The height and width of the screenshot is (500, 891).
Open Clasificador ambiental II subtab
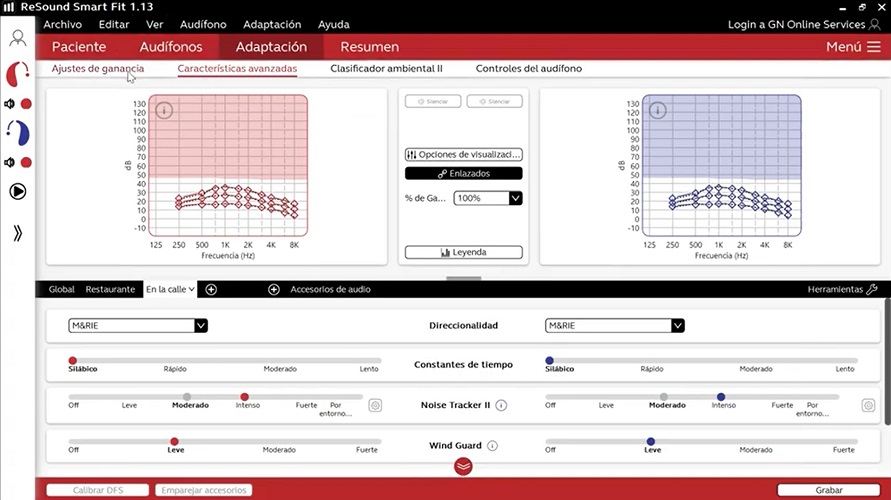click(x=386, y=68)
